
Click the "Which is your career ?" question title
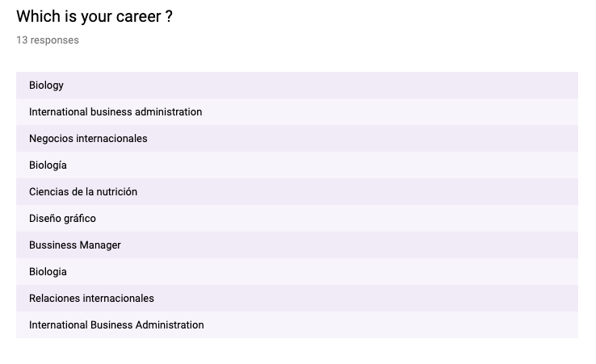tap(94, 17)
